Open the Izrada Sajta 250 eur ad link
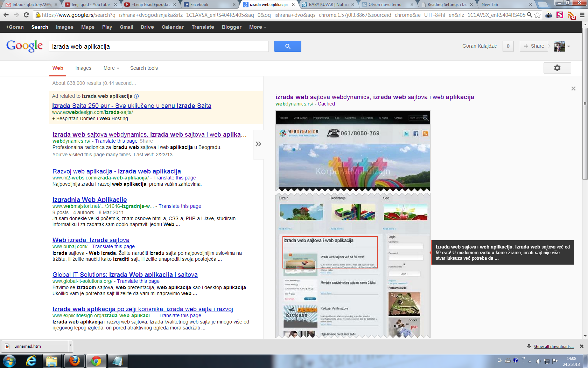The height and width of the screenshot is (368, 588). click(x=132, y=106)
